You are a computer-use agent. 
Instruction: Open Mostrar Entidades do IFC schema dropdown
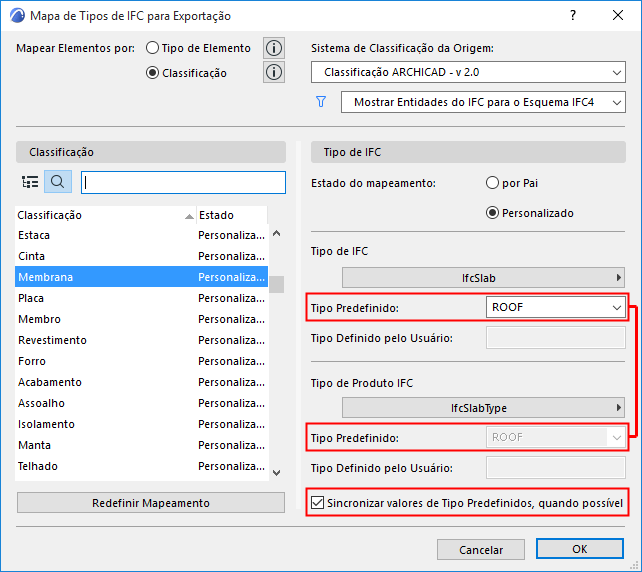(483, 102)
